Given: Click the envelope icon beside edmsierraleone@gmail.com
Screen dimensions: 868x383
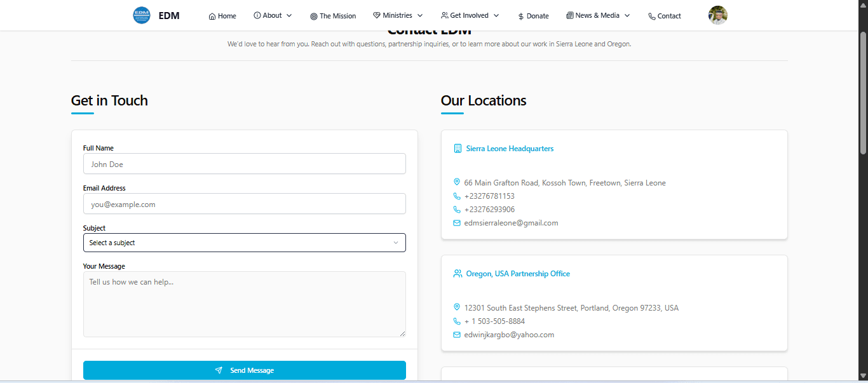Looking at the screenshot, I should pyautogui.click(x=457, y=223).
